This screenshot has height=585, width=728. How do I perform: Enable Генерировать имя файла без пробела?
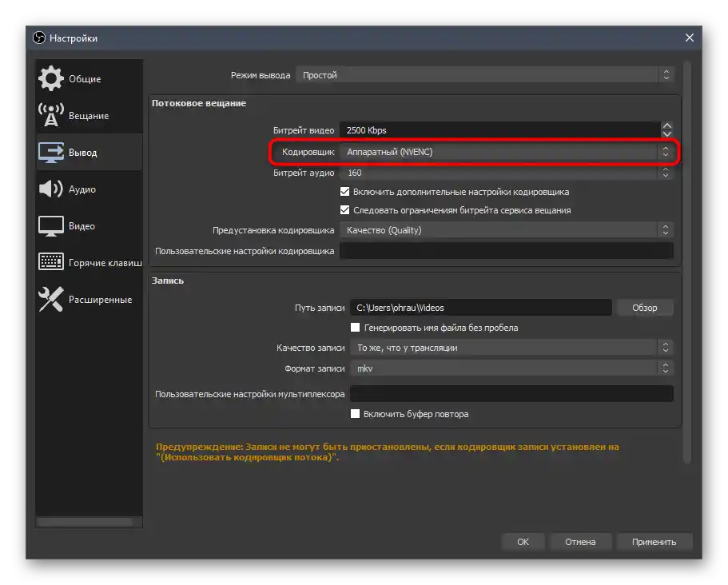tap(356, 328)
